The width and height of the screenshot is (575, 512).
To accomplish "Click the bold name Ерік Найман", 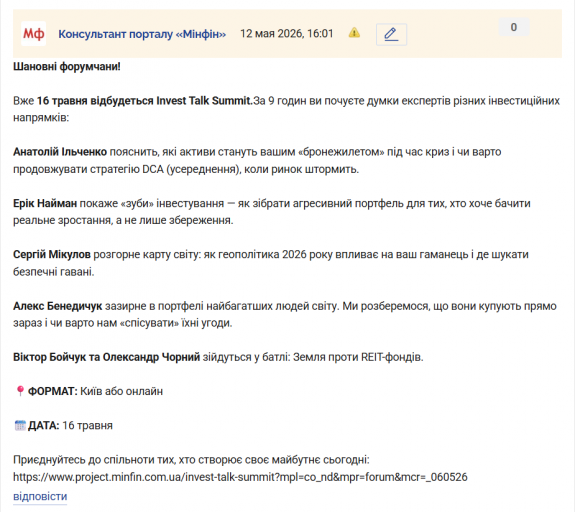I will click(x=45, y=203).
